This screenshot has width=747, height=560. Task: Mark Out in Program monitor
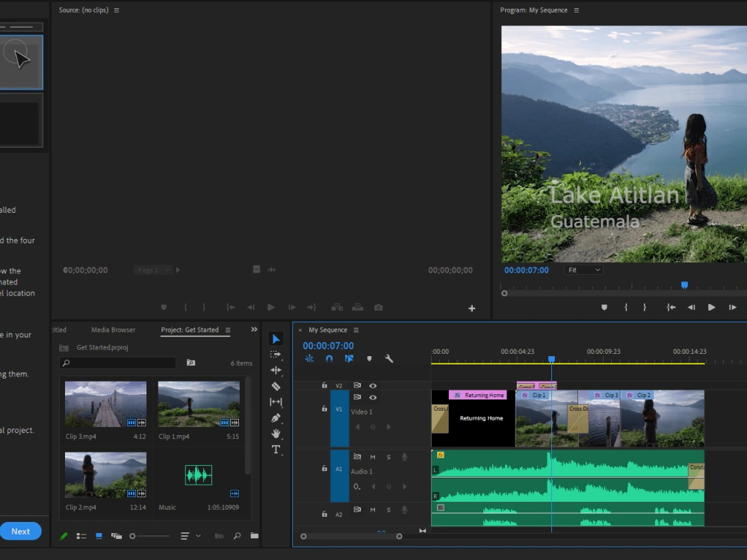645,308
